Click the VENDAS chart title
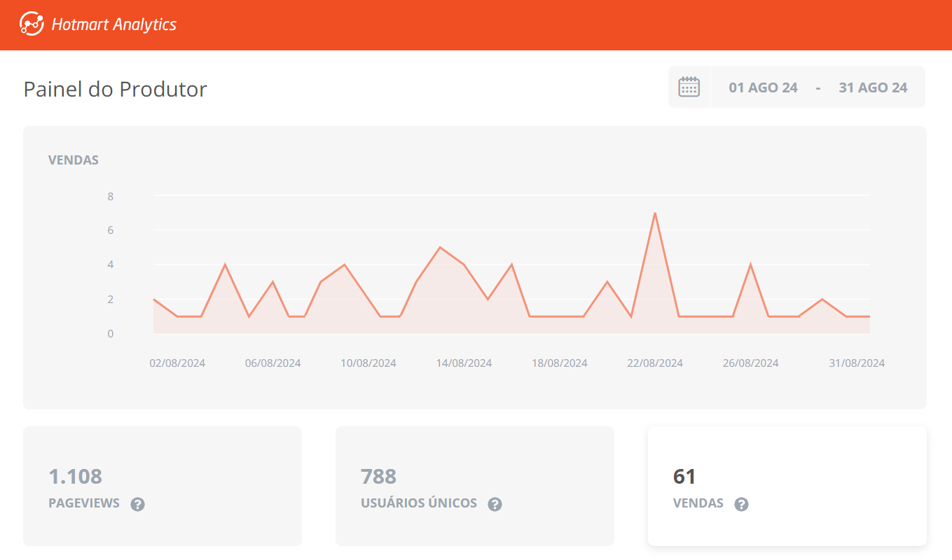This screenshot has width=952, height=560. coord(74,160)
